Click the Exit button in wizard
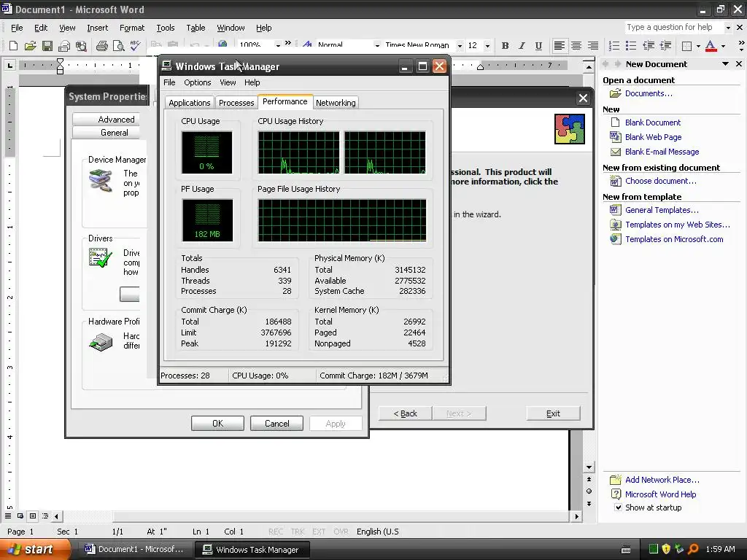747x560 pixels. coord(553,413)
